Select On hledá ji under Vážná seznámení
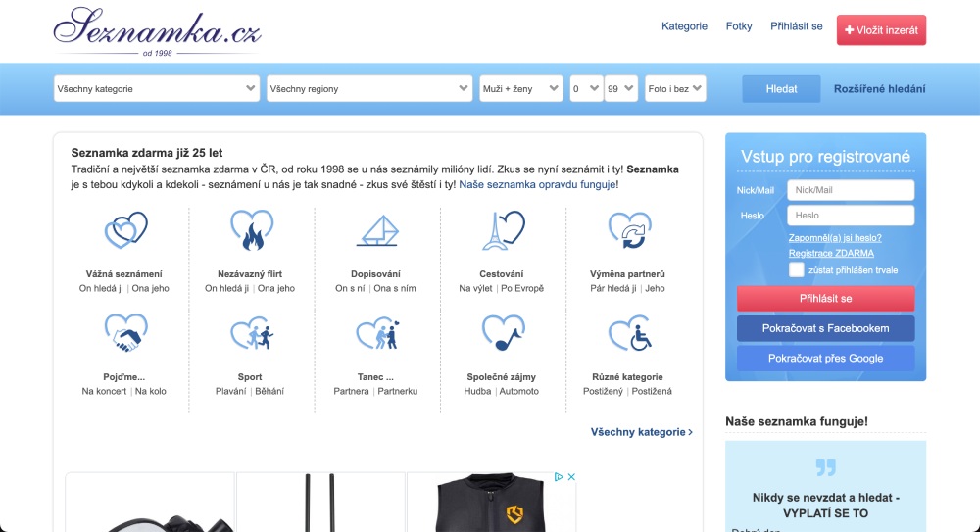Screen dimensions: 980x532 [x=101, y=288]
